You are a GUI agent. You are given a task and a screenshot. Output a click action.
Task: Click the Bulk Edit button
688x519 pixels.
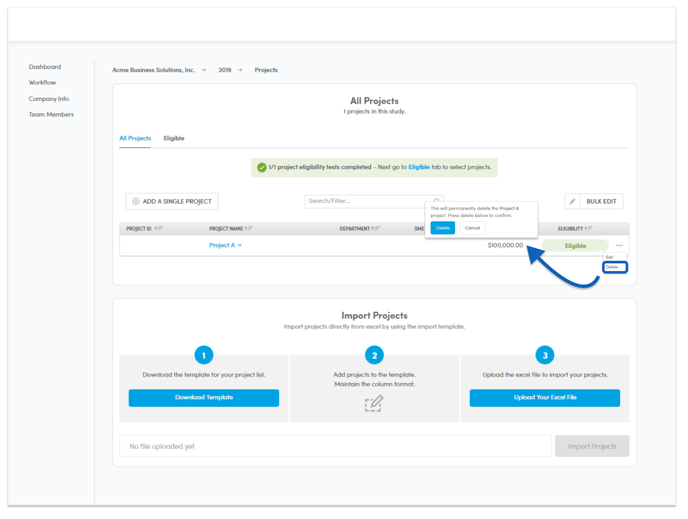coord(601,201)
